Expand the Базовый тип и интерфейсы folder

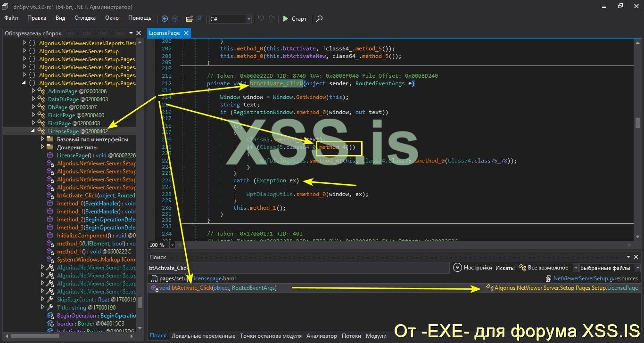[42, 139]
